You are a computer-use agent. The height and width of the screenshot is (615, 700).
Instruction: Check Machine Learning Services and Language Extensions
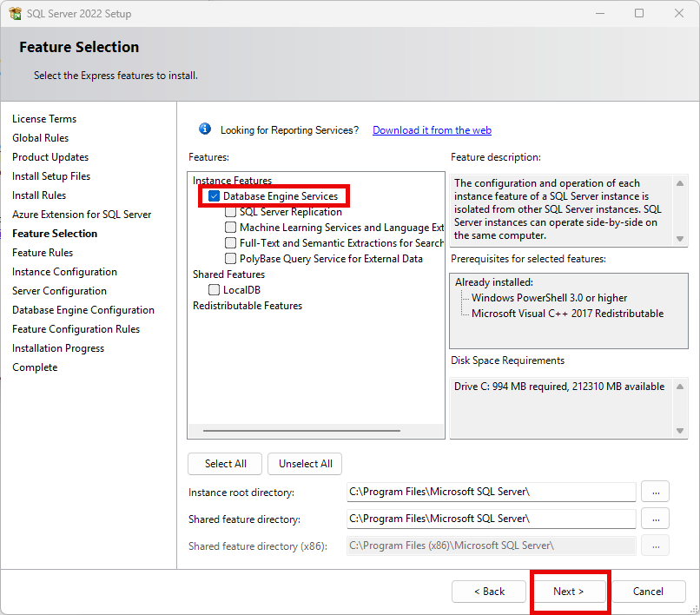[x=230, y=228]
